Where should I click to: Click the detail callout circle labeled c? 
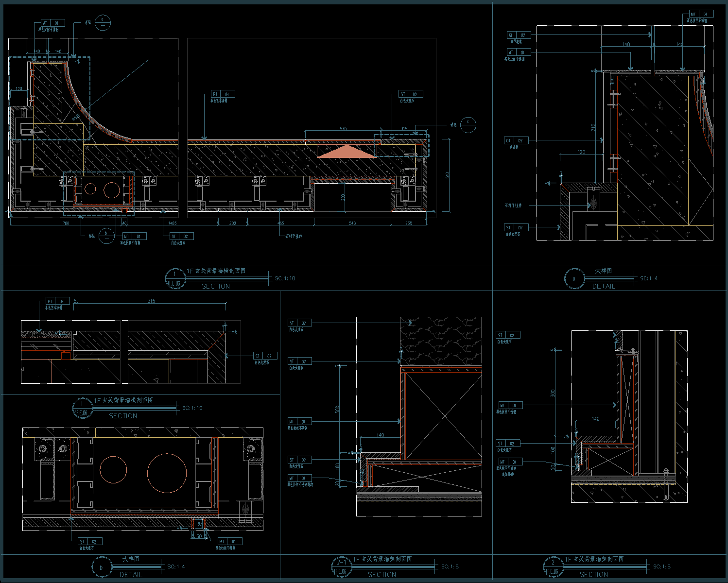tap(468, 124)
